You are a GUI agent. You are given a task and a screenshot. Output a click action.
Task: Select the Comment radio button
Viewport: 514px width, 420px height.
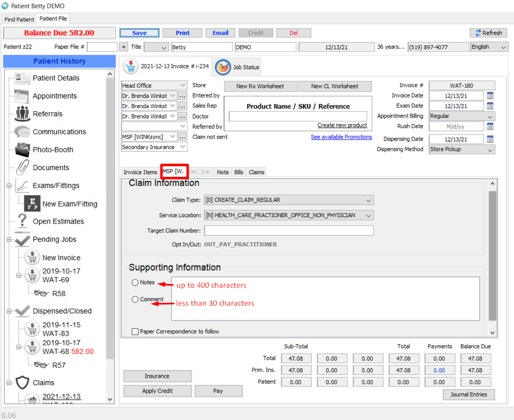tap(135, 300)
